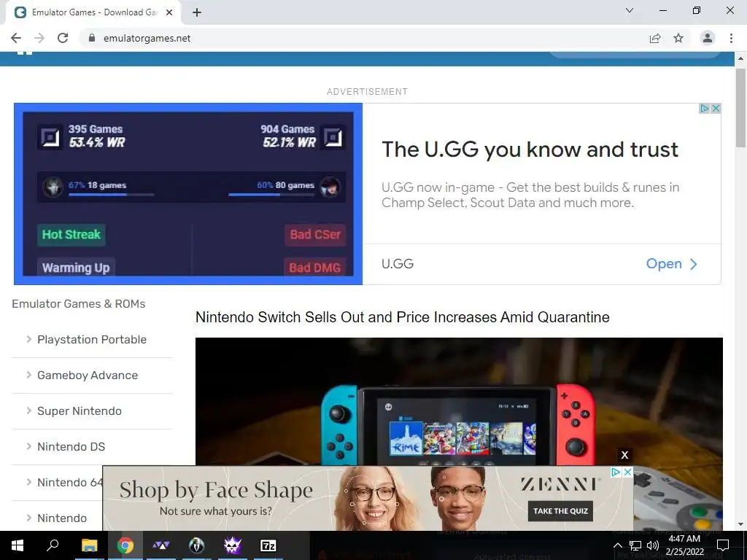Click the browser forward arrow
This screenshot has width=747, height=560.
39,38
